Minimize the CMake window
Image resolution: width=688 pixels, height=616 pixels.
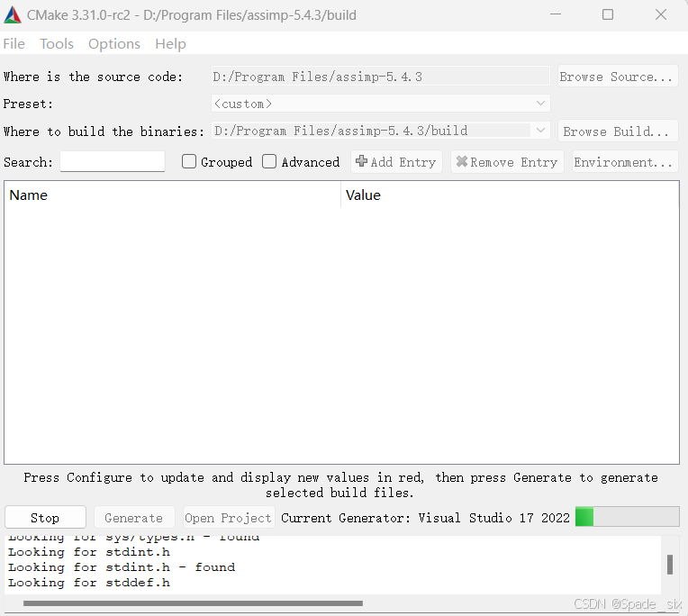tap(556, 15)
